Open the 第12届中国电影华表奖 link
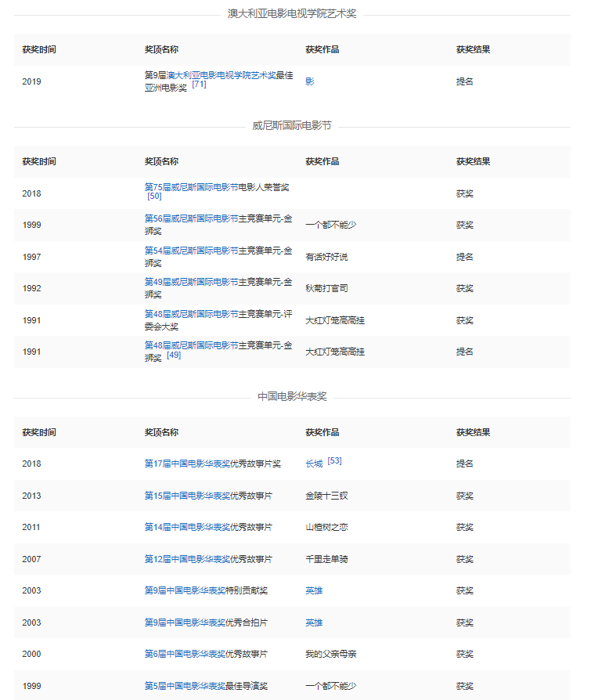The height and width of the screenshot is (700, 591). tap(187, 559)
